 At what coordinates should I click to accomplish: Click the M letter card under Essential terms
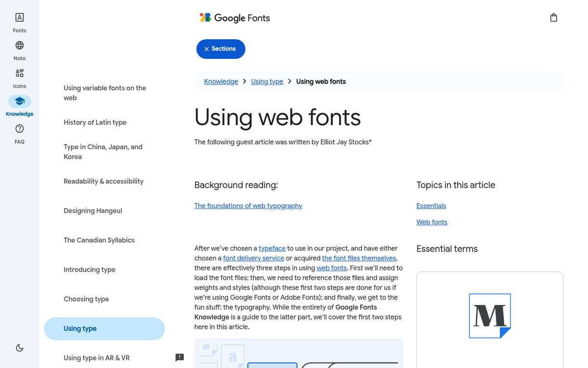(490, 316)
